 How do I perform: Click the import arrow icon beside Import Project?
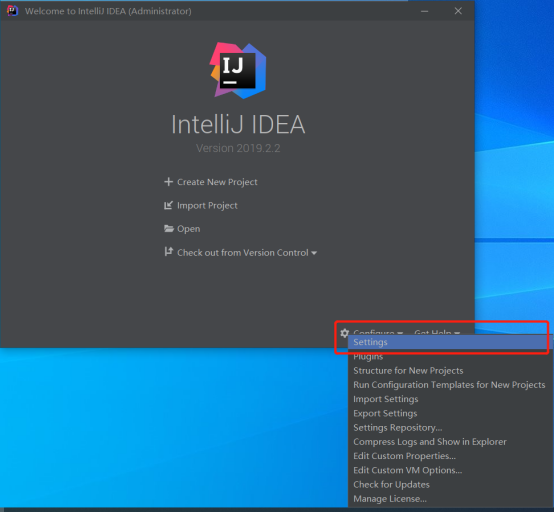pyautogui.click(x=169, y=205)
